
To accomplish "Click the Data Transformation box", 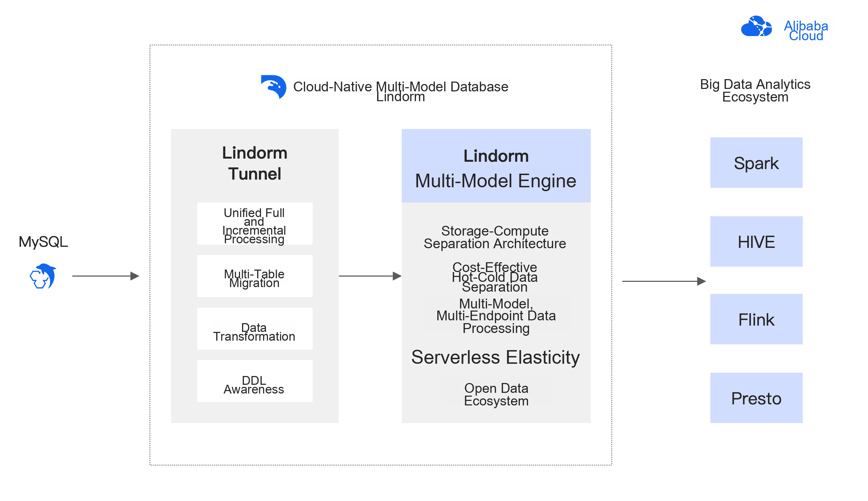I will coord(255,329).
